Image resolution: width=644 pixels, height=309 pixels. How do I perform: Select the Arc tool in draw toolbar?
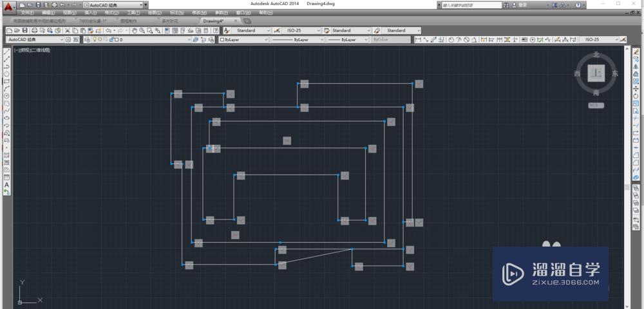tap(6, 89)
